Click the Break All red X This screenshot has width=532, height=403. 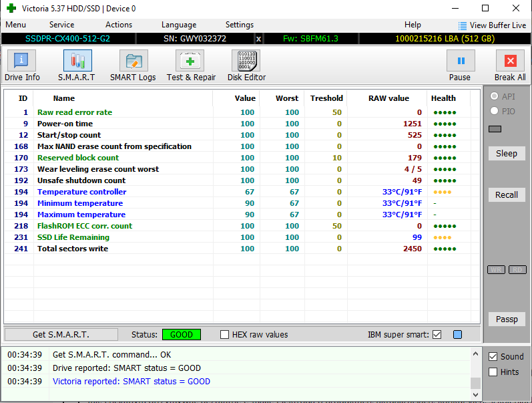pos(510,61)
